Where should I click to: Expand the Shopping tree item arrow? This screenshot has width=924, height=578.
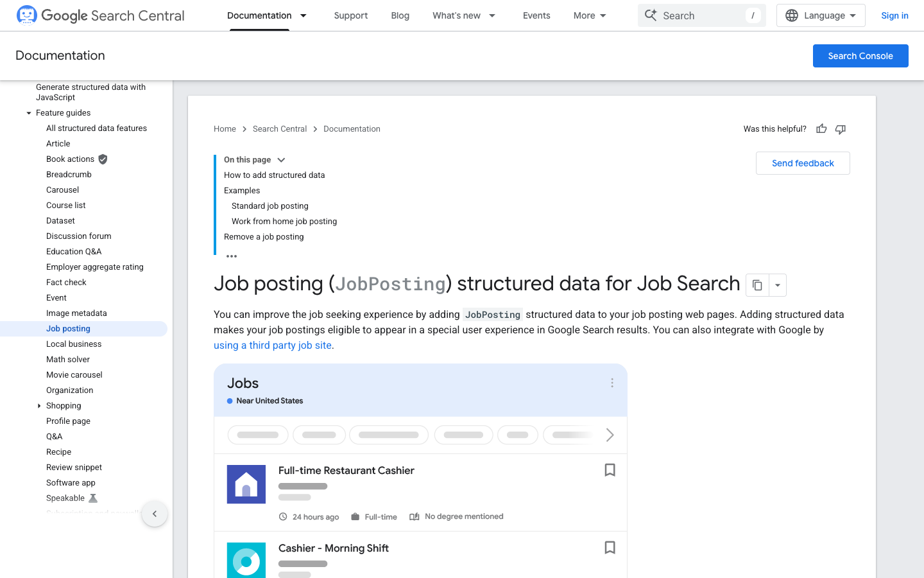(x=39, y=406)
